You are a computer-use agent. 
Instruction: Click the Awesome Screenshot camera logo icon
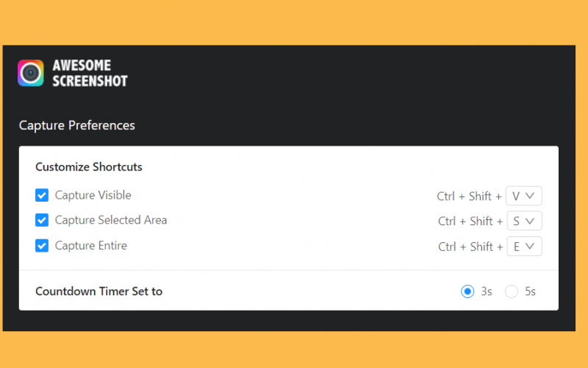point(31,73)
